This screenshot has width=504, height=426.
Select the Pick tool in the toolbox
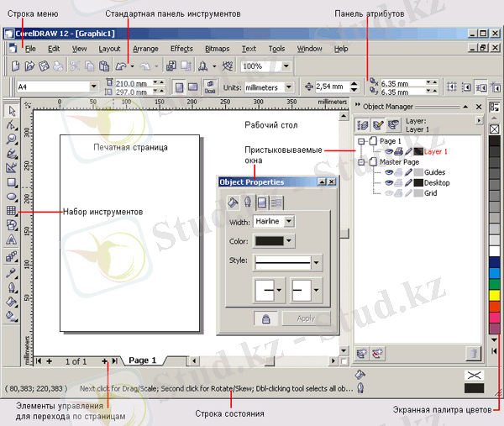click(x=12, y=111)
